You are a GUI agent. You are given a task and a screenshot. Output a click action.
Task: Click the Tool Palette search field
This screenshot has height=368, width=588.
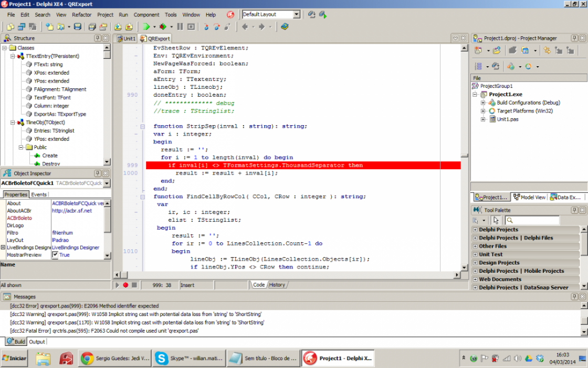pos(532,220)
